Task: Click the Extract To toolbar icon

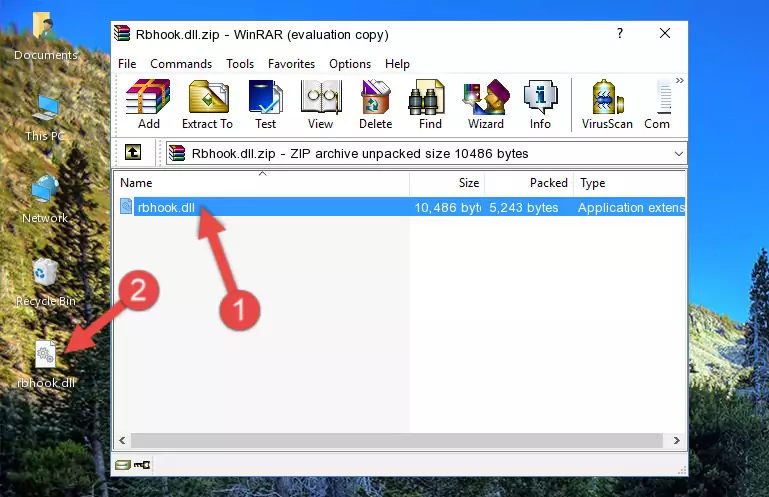Action: click(207, 105)
